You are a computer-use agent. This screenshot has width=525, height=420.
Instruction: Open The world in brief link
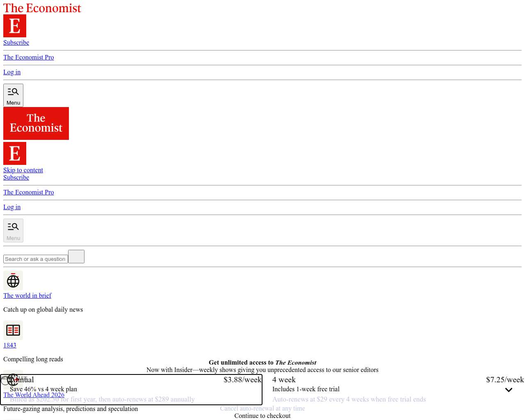tap(27, 296)
